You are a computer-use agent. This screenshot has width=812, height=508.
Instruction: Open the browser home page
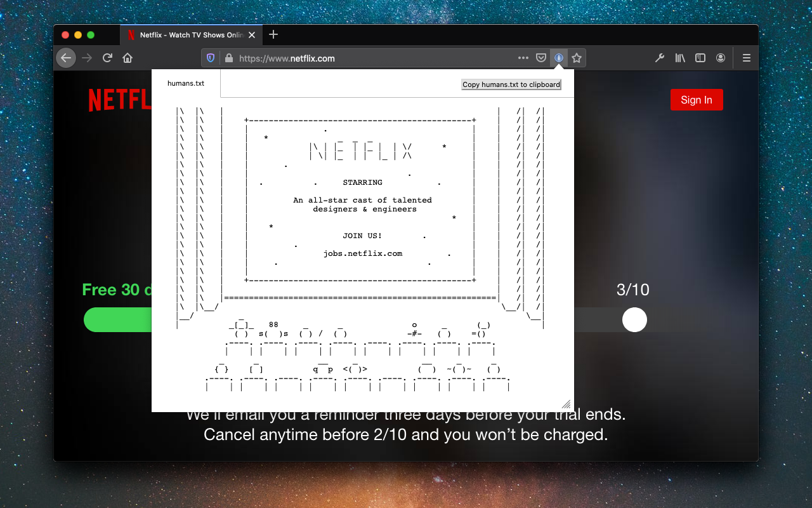pyautogui.click(x=128, y=58)
